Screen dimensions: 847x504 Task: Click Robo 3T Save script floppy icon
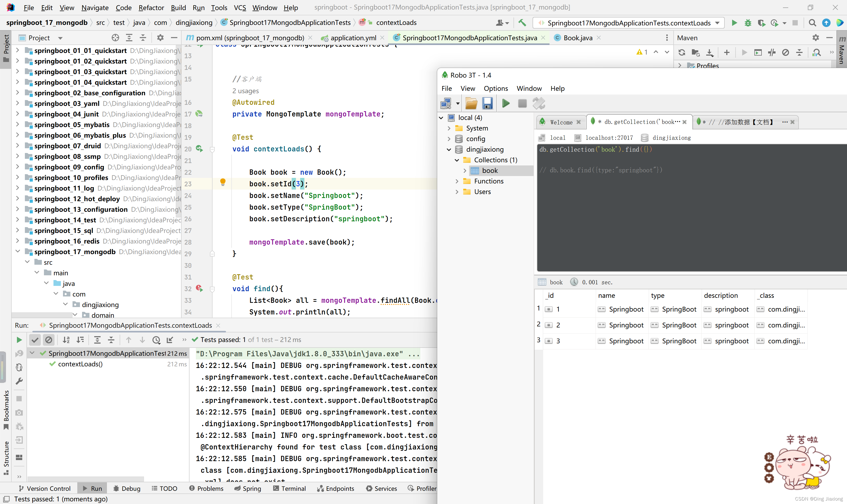[487, 103]
